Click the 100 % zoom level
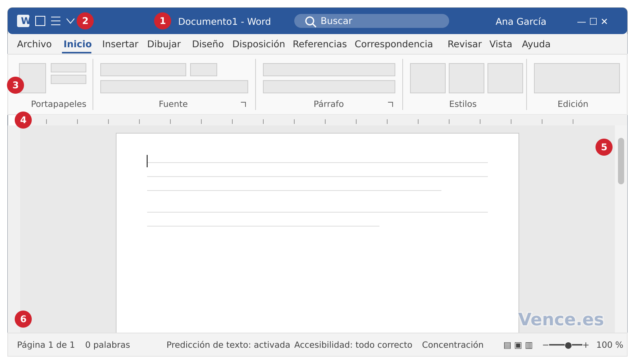Image resolution: width=635 pixels, height=364 pixels. (x=610, y=345)
